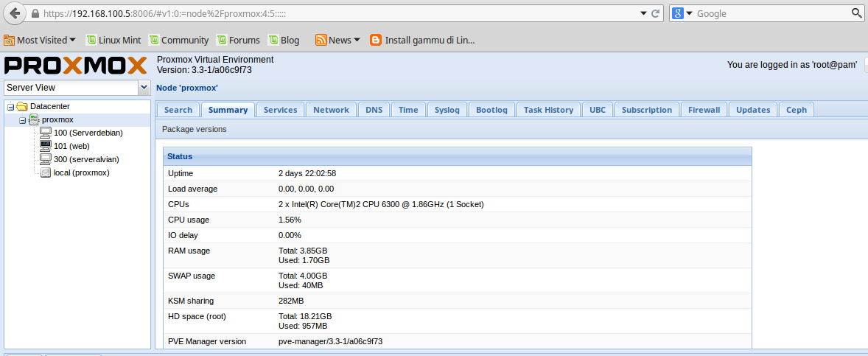The image size is (868, 356).
Task: Select VM 300 (serveralvian) icon
Action: point(46,159)
